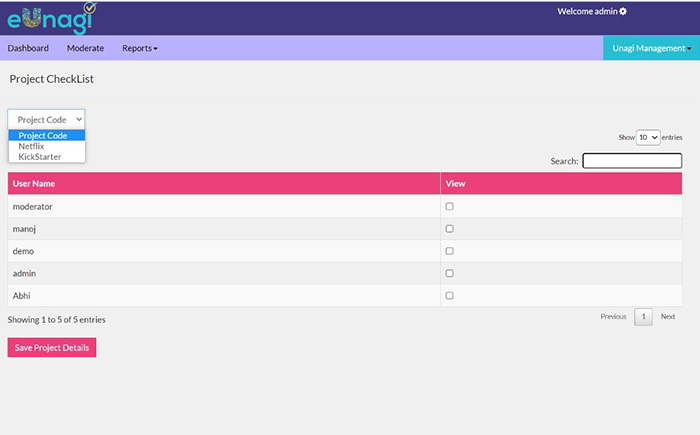Select the highlighted Project Code option
This screenshot has height=435, width=700.
pos(43,135)
